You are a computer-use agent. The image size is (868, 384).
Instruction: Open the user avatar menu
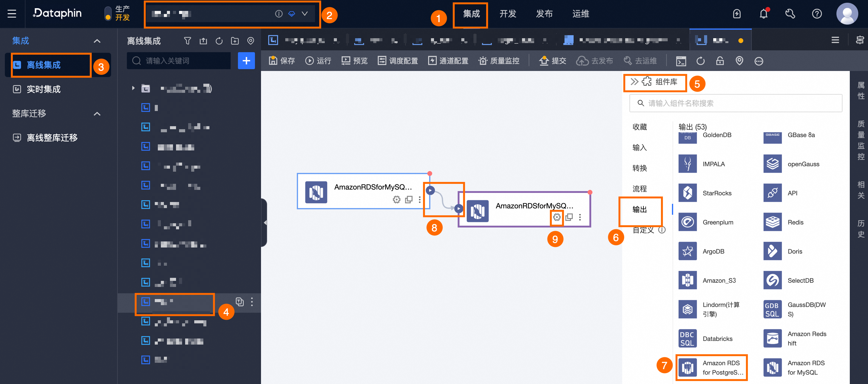[x=847, y=14]
